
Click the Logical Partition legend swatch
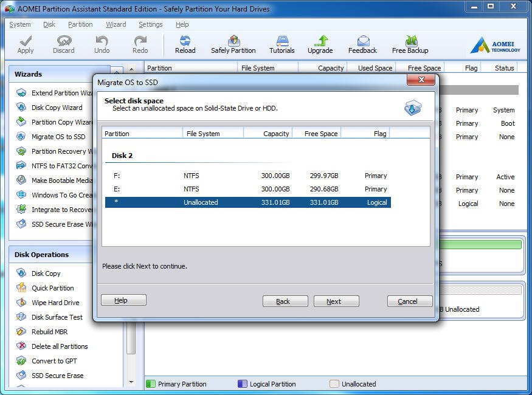pos(242,384)
